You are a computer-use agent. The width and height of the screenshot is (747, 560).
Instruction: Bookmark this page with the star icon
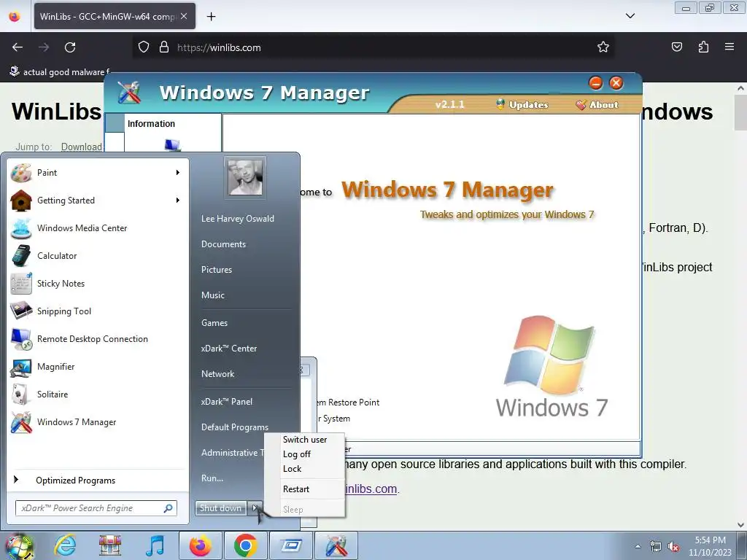pyautogui.click(x=603, y=47)
